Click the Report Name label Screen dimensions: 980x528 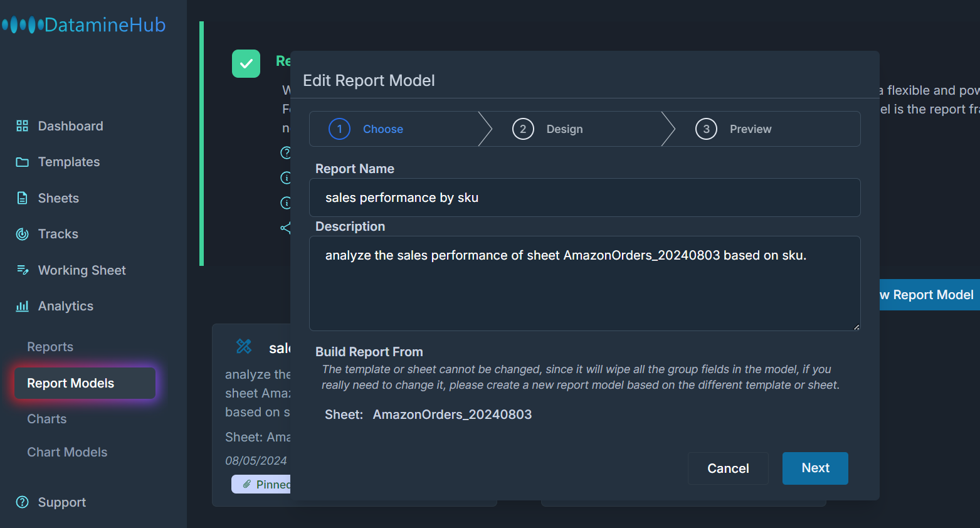[355, 169]
